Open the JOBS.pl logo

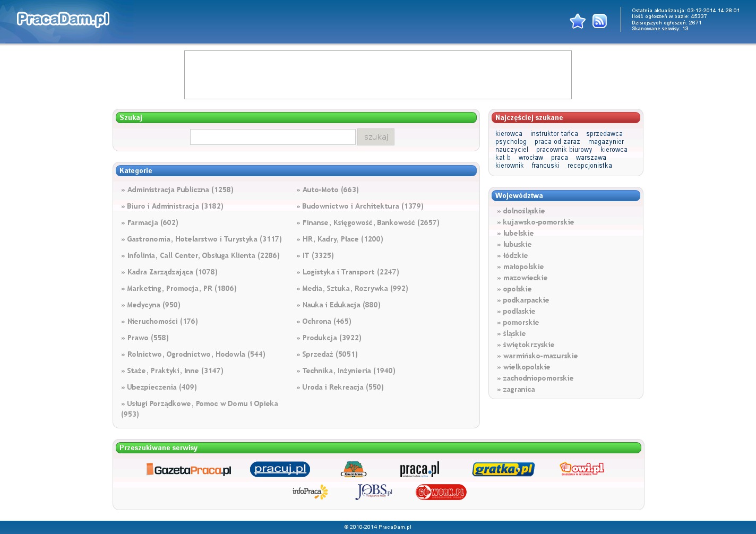click(374, 492)
